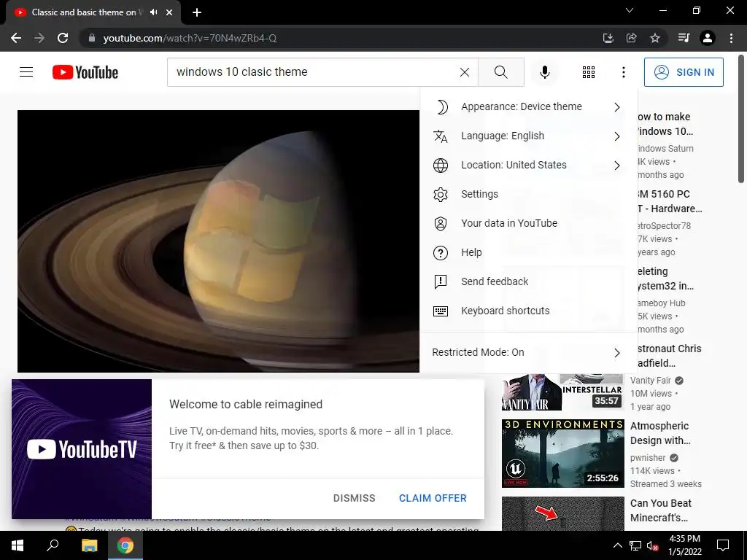
Task: Click the Send feedback exclamation icon
Action: pyautogui.click(x=441, y=282)
